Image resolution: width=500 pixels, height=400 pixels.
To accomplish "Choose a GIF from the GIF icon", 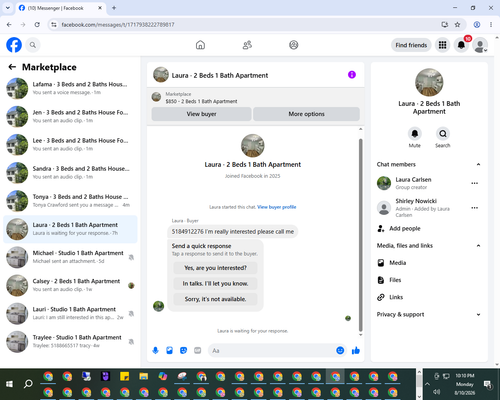I will pyautogui.click(x=198, y=350).
